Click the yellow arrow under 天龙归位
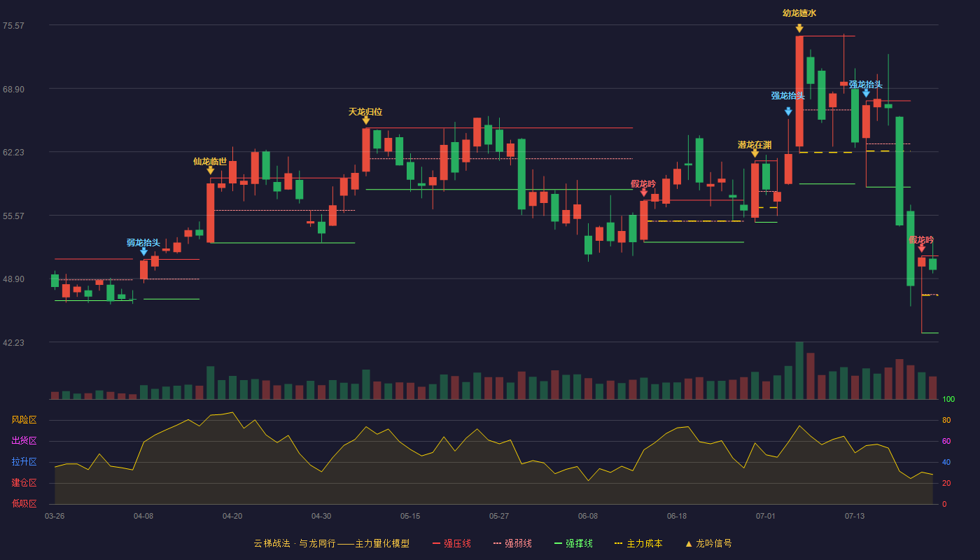 tap(365, 120)
